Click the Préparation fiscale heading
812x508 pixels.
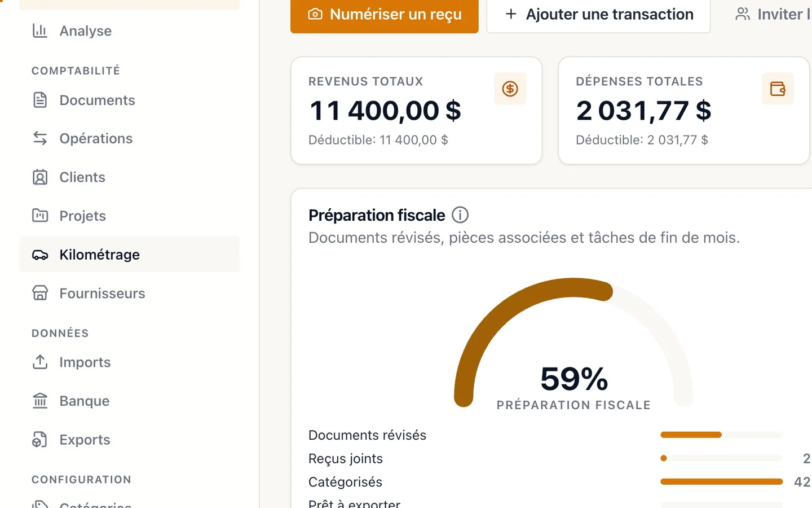point(377,215)
